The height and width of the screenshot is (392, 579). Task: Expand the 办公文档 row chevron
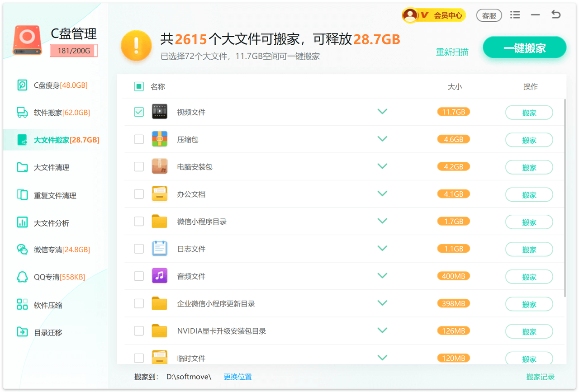pos(382,194)
